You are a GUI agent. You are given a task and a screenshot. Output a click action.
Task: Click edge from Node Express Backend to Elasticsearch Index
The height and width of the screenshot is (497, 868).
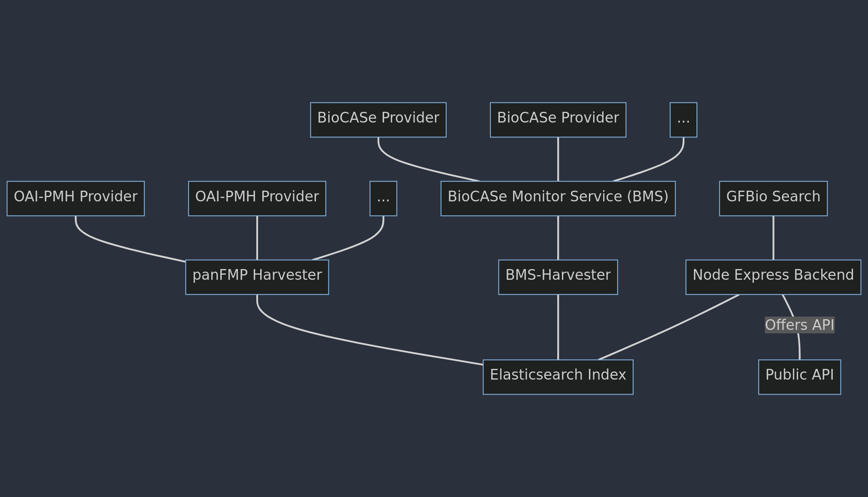coord(669,329)
